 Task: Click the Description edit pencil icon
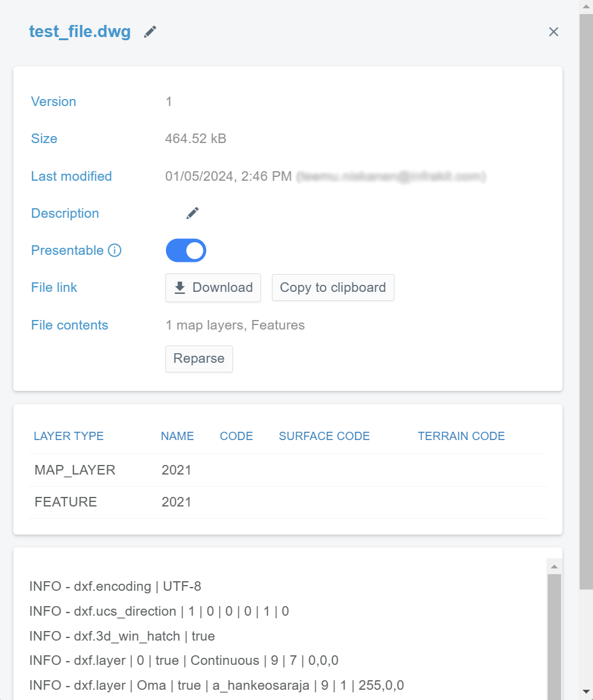point(192,213)
